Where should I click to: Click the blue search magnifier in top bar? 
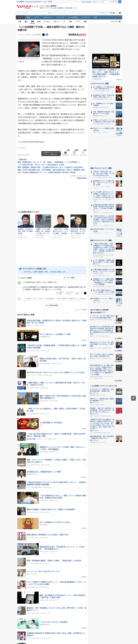pos(120,2)
